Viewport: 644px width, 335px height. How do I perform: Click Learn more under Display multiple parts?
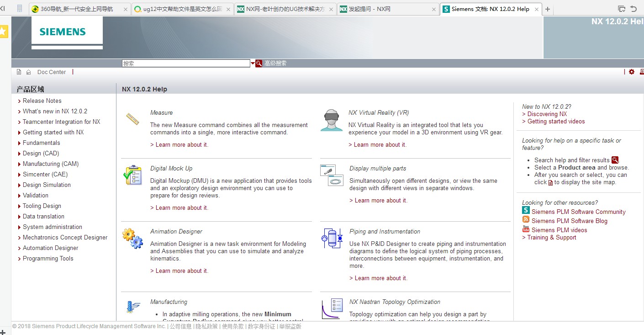[378, 201]
